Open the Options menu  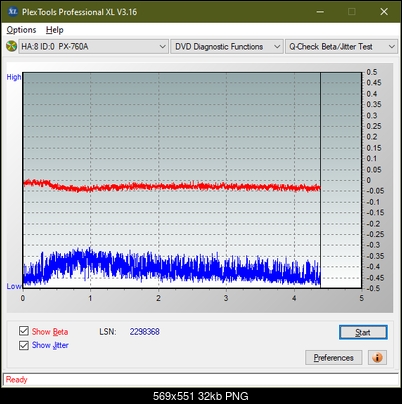21,30
